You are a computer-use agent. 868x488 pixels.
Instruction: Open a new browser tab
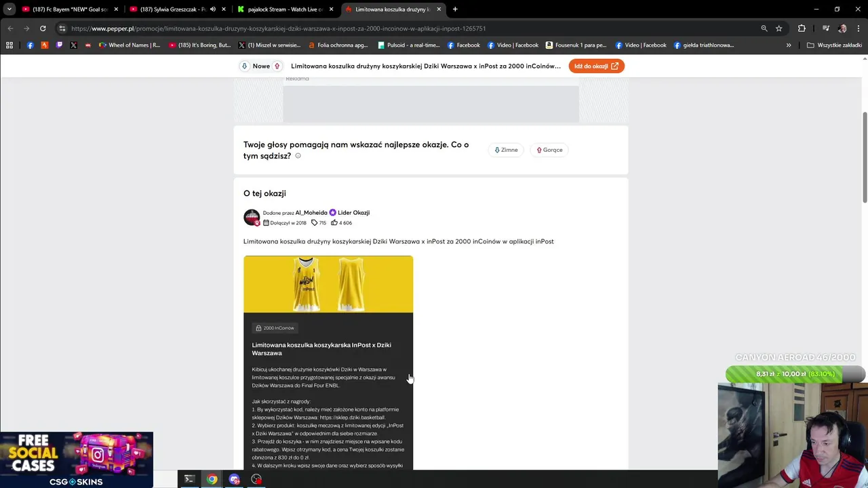click(455, 9)
